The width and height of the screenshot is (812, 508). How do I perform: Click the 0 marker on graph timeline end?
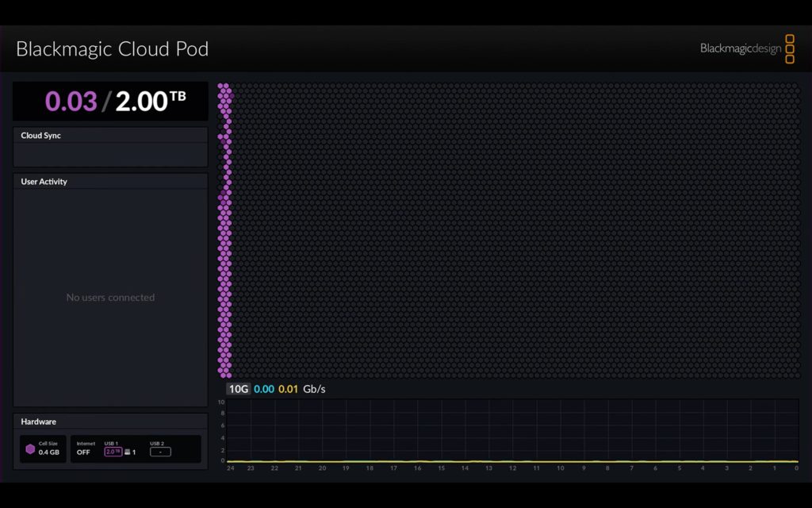click(x=796, y=468)
